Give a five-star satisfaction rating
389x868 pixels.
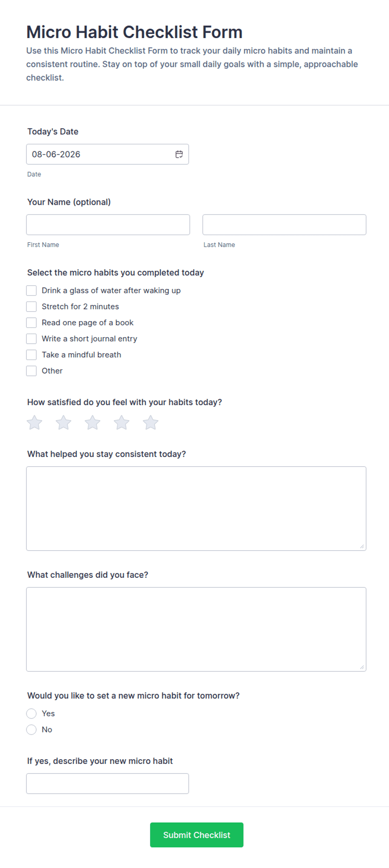coord(151,423)
